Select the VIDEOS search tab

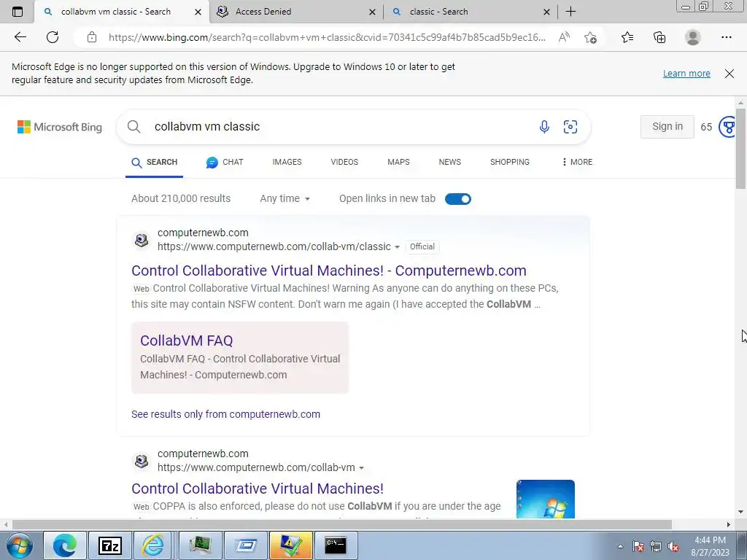coord(344,162)
